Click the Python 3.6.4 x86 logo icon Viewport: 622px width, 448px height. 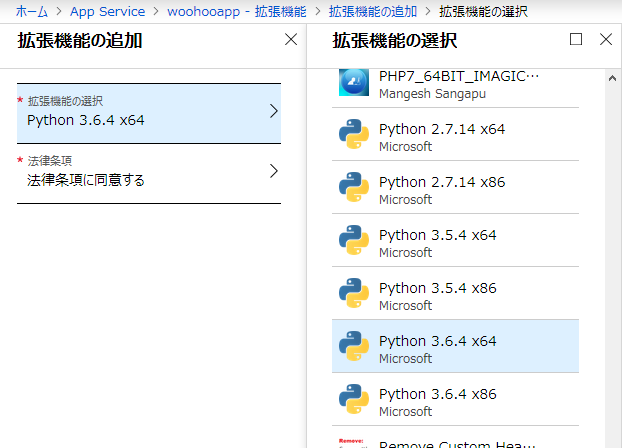point(354,399)
